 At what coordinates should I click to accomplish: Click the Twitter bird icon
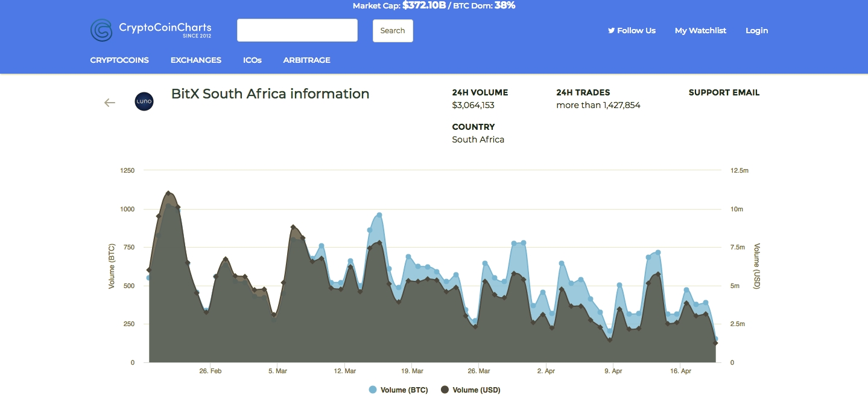point(611,31)
